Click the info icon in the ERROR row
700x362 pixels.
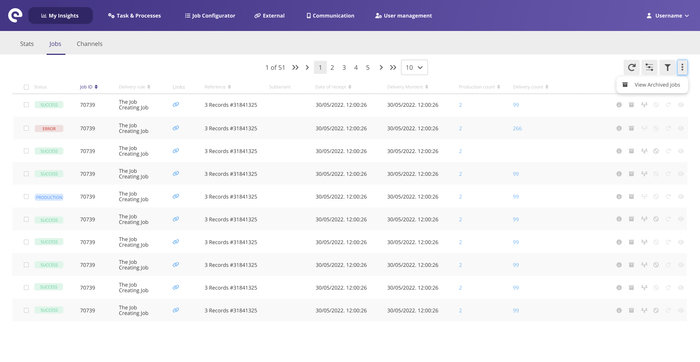pos(619,128)
